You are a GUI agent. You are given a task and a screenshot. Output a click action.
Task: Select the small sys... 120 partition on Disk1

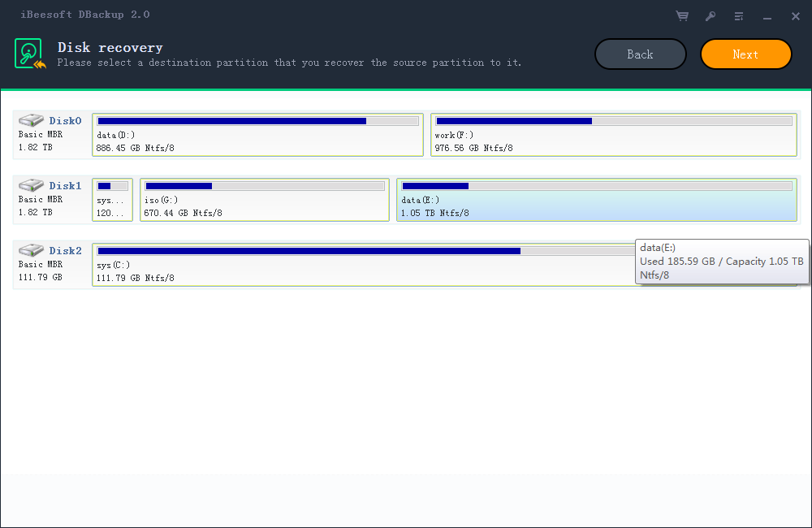coord(112,200)
